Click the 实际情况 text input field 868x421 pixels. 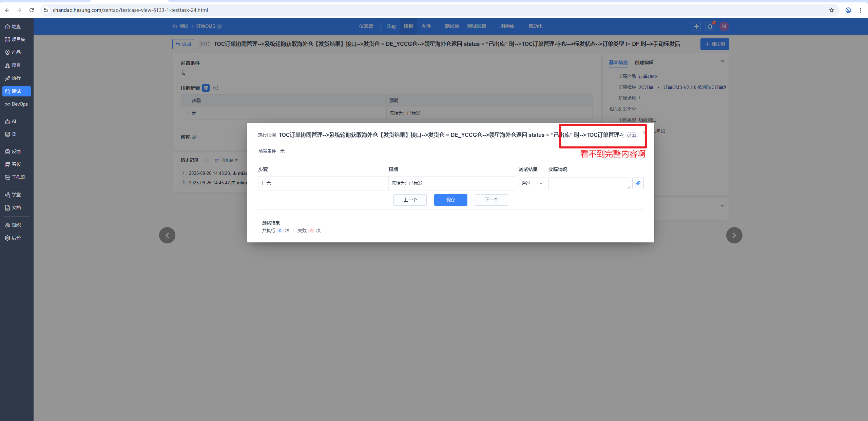click(589, 183)
